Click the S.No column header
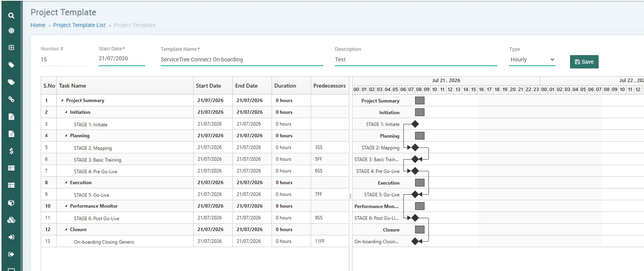 tap(49, 86)
